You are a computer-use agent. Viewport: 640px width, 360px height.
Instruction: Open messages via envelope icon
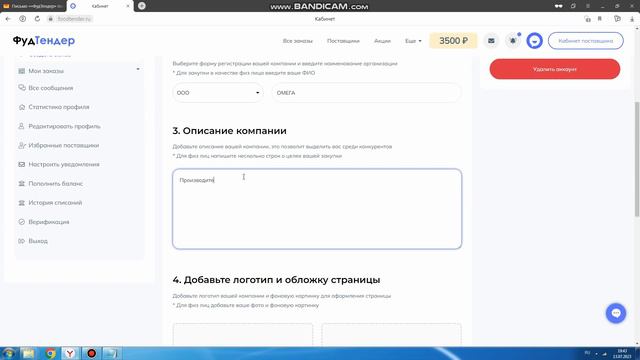[491, 41]
